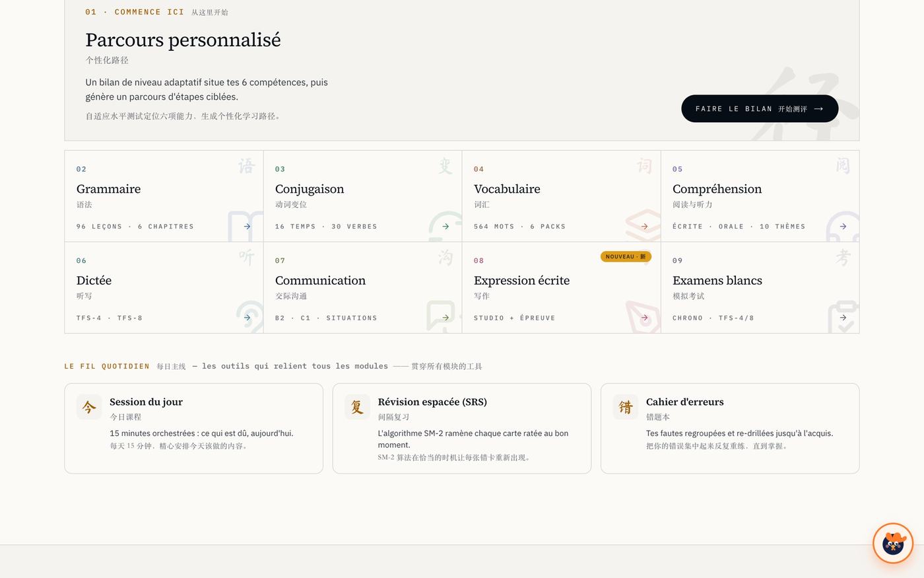Click the 'Parcours personnalisé' heading
The width and height of the screenshot is (924, 578).
(x=183, y=40)
